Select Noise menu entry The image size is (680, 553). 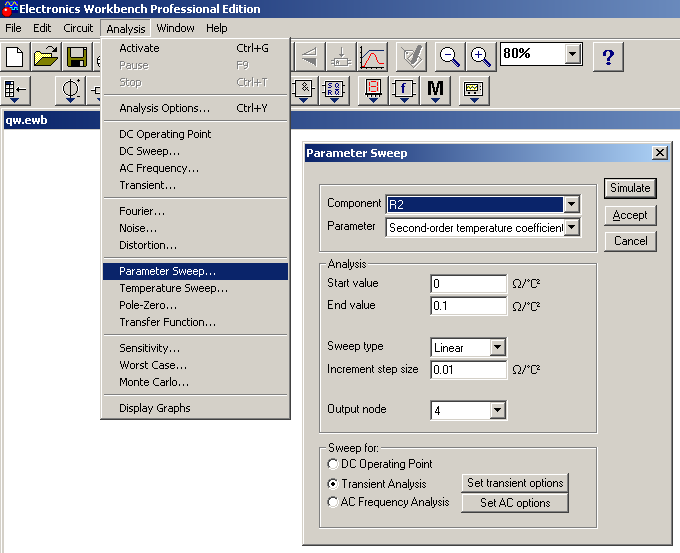196,228
